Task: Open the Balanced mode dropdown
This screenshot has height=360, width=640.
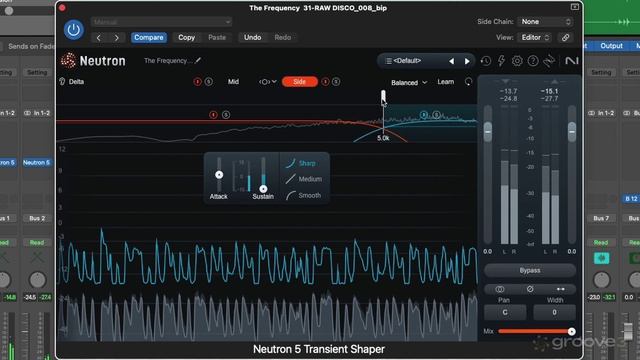Action: [409, 82]
